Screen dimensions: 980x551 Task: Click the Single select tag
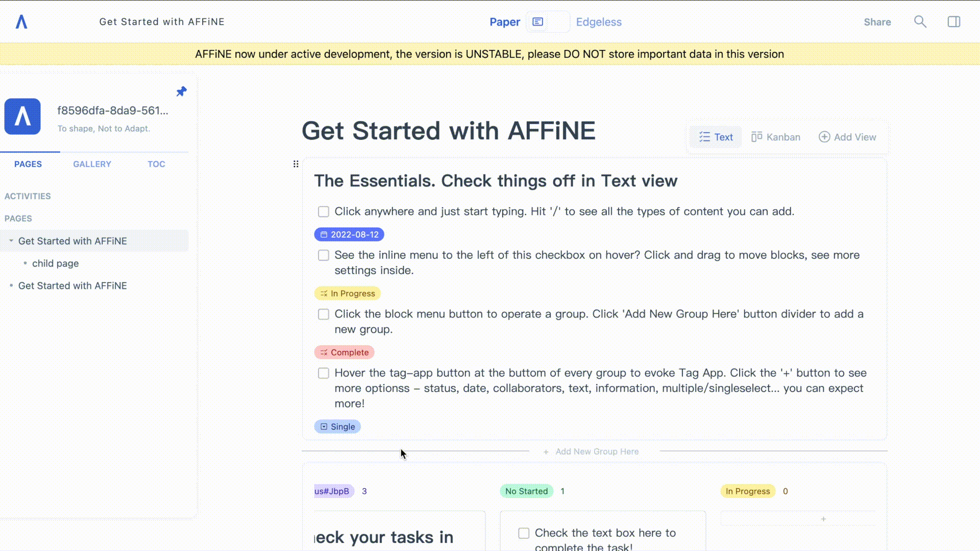click(337, 427)
